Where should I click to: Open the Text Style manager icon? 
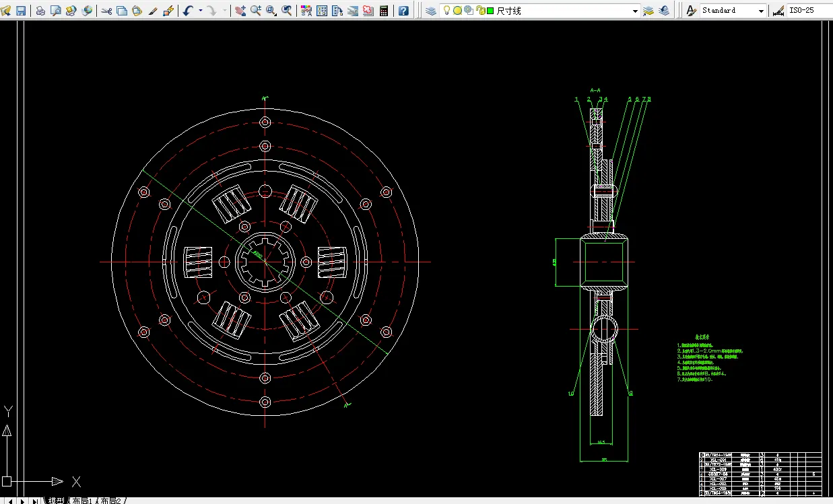pyautogui.click(x=691, y=11)
